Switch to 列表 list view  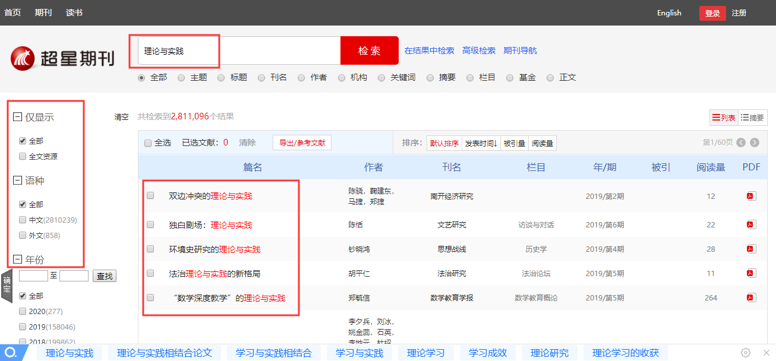click(724, 118)
